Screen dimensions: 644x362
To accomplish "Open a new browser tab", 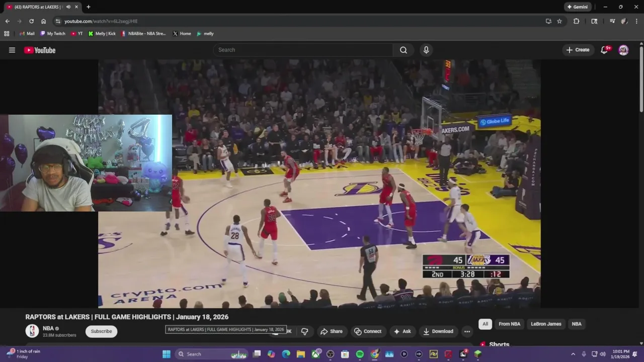I will (x=89, y=7).
